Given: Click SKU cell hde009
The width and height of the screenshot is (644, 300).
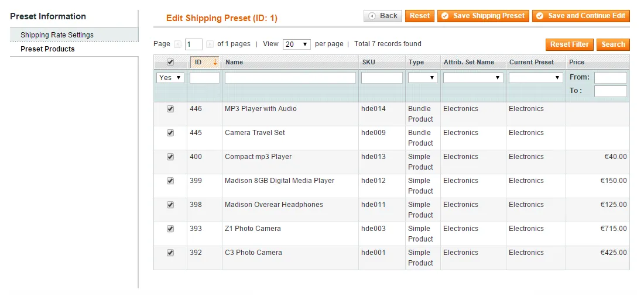Looking at the screenshot, I should coord(374,133).
